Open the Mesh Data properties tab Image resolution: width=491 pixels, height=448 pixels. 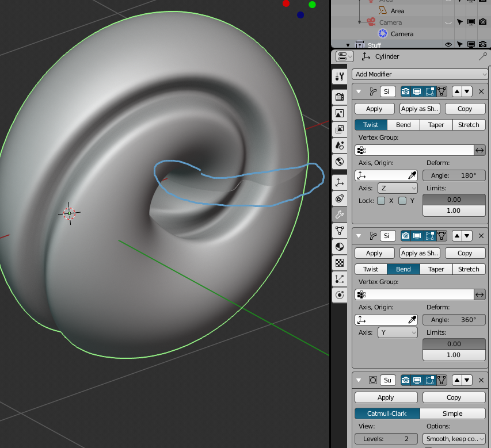[340, 231]
